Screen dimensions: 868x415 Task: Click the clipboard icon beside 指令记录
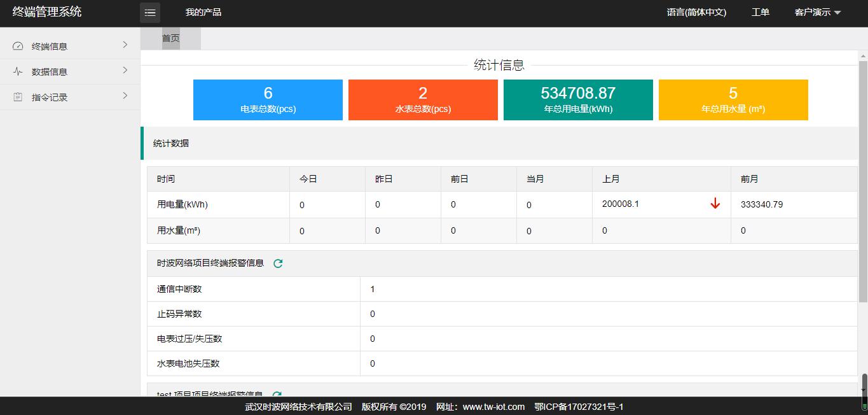(18, 97)
